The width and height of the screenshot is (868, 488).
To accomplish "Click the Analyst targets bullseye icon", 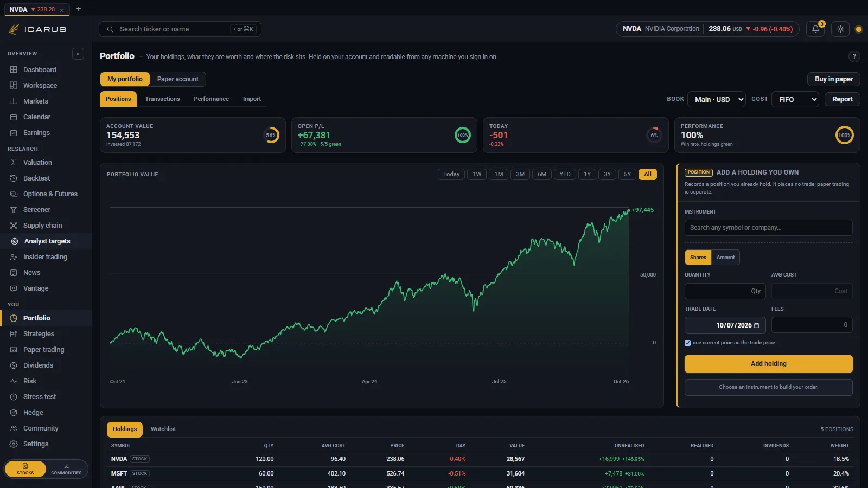I will coord(15,241).
